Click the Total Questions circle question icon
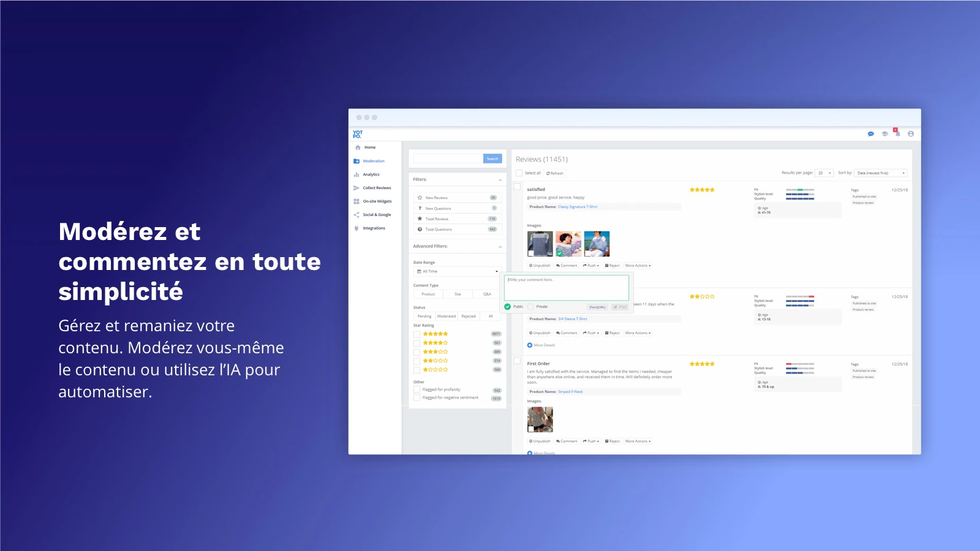This screenshot has height=551, width=980. click(x=420, y=229)
